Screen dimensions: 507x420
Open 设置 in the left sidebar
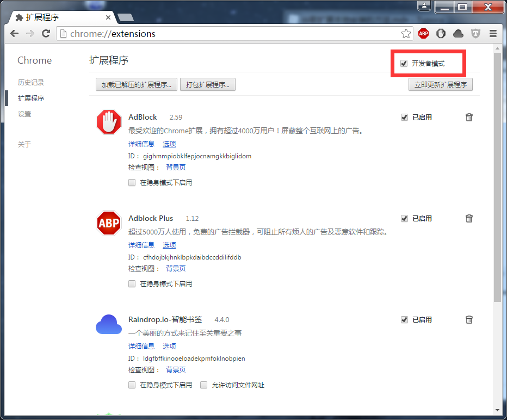click(24, 114)
